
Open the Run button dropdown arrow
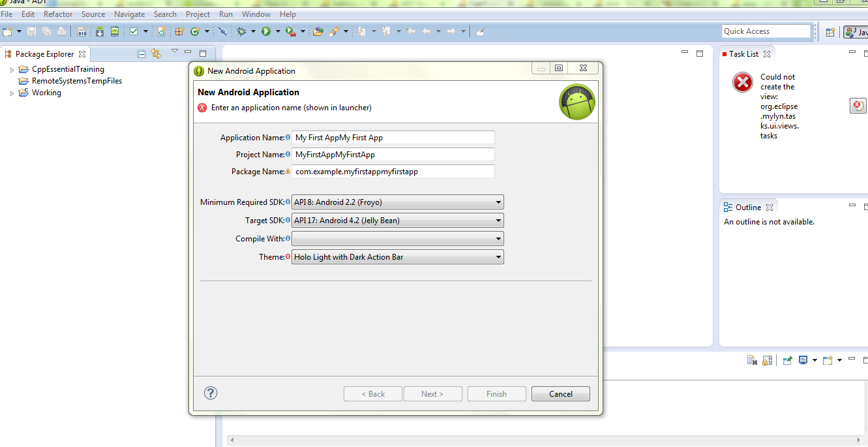278,31
